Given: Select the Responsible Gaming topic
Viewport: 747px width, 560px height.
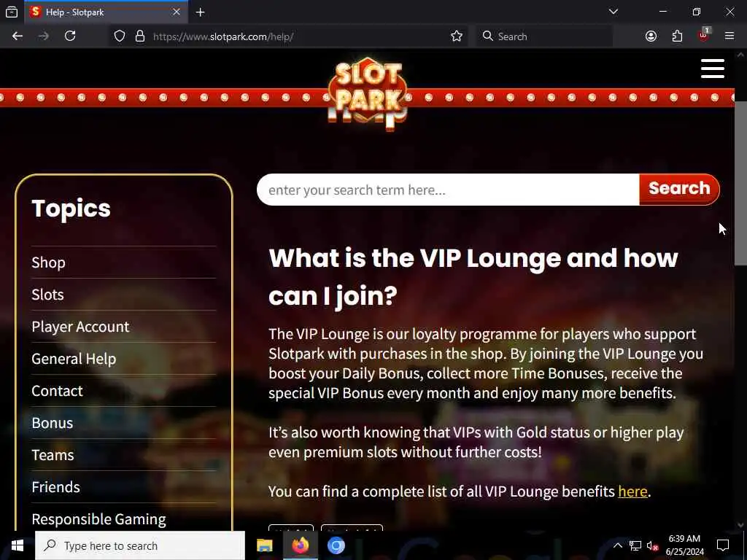Looking at the screenshot, I should [98, 519].
